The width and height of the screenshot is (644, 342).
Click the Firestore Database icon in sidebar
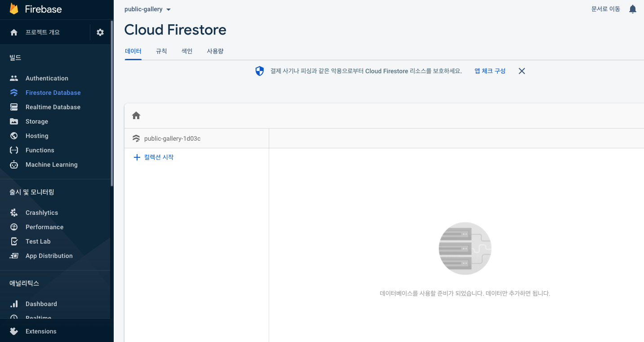tap(14, 93)
